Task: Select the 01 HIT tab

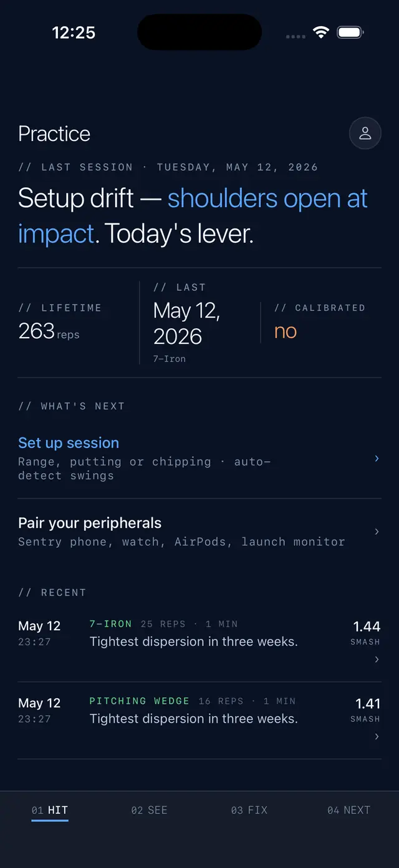Action: tap(50, 810)
